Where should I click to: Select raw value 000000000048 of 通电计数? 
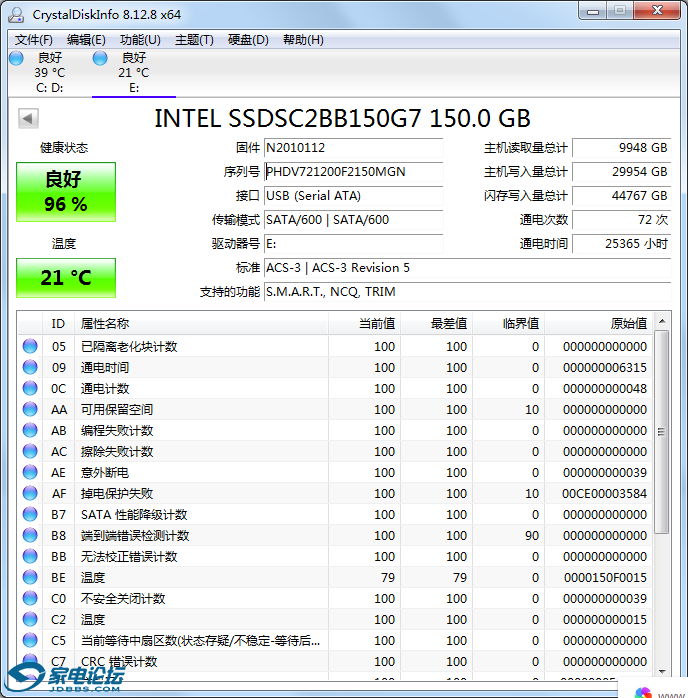605,388
